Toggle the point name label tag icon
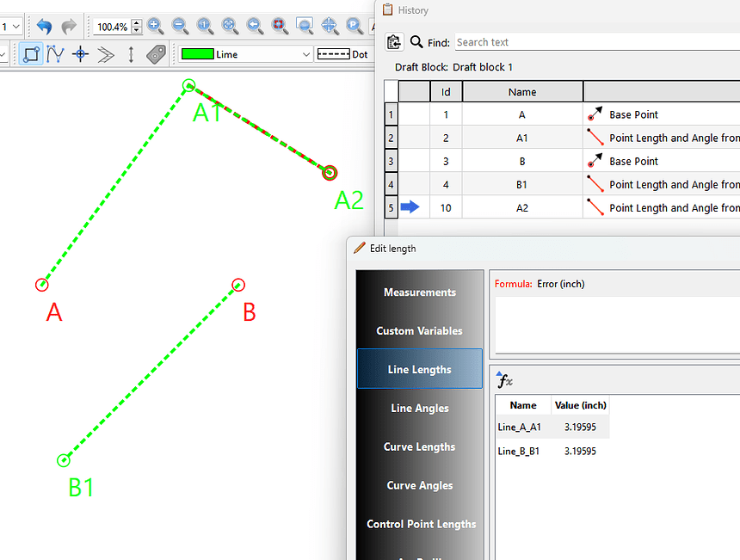The width and height of the screenshot is (740, 560). 156,54
